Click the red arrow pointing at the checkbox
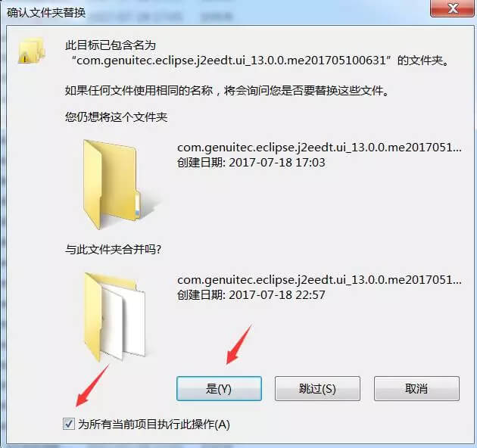This screenshot has height=448, width=477. click(92, 386)
